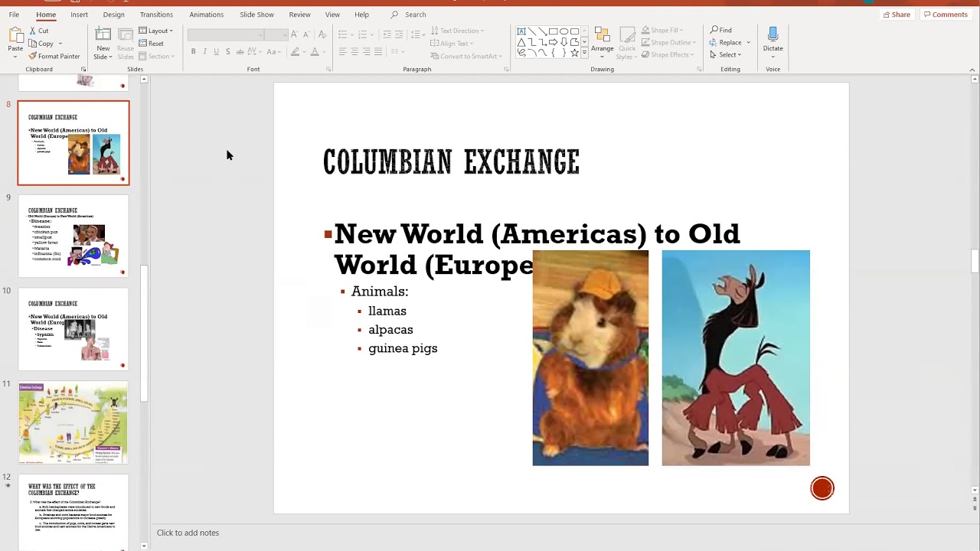Select the Triangle shape in the gallery
This screenshot has width=980, height=551.
(x=521, y=42)
